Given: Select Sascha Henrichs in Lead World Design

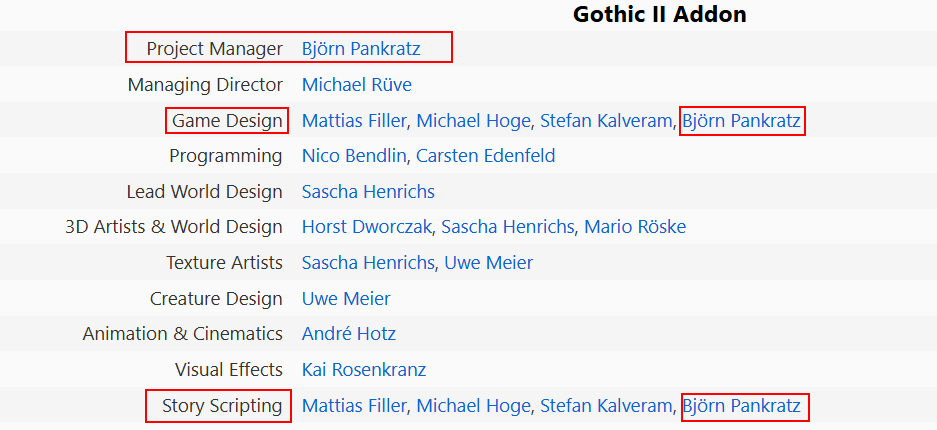Looking at the screenshot, I should pos(368,192).
